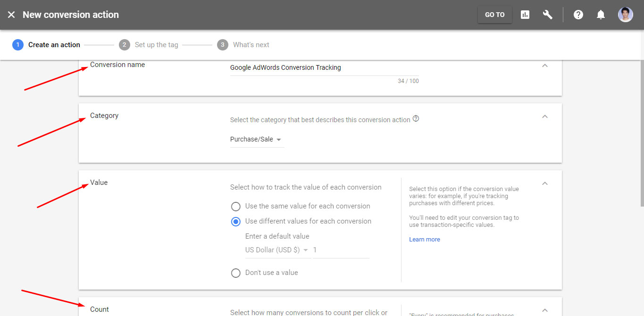This screenshot has height=316, width=644.
Task: Collapse the Count section
Action: tap(545, 310)
